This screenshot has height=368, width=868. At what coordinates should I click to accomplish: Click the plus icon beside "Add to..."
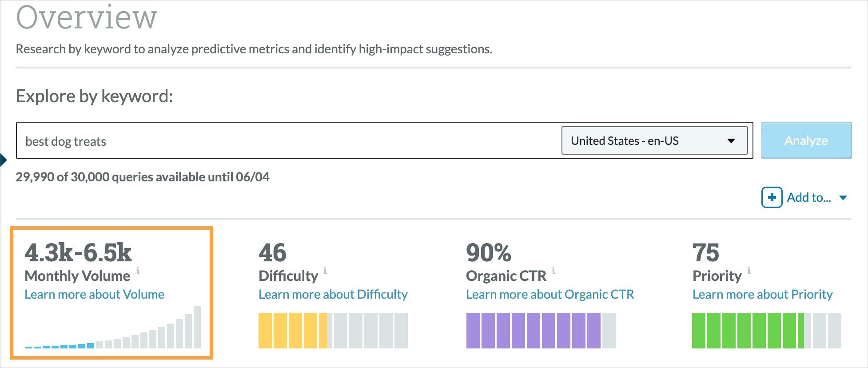coord(772,197)
